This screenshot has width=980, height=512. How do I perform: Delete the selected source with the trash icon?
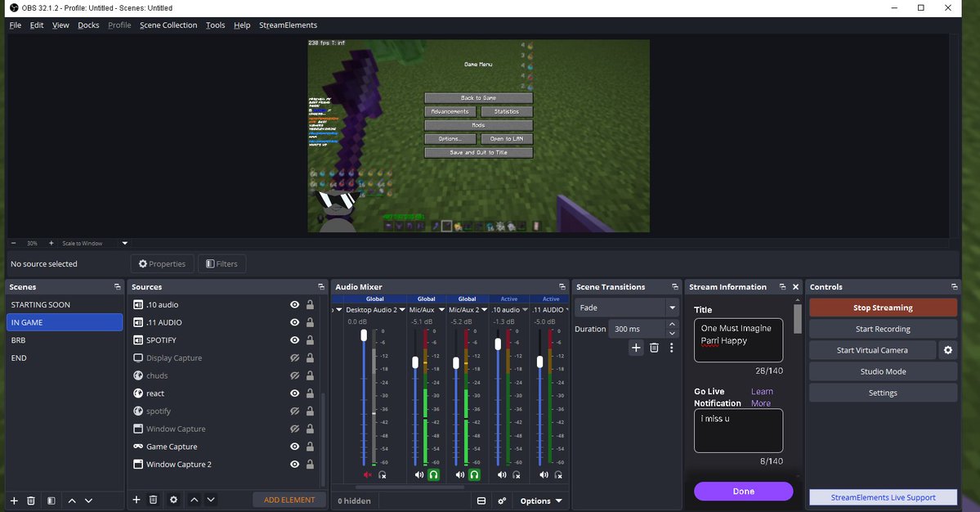[153, 500]
